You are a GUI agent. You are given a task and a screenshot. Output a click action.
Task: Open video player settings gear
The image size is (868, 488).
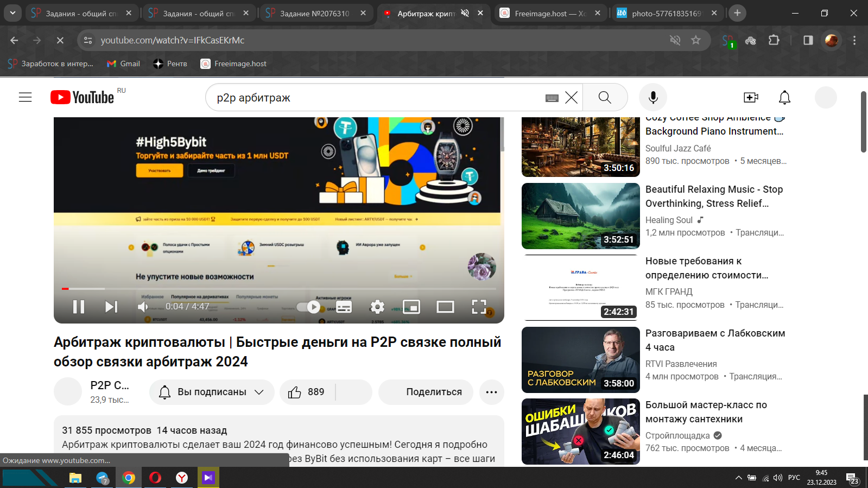(x=377, y=307)
